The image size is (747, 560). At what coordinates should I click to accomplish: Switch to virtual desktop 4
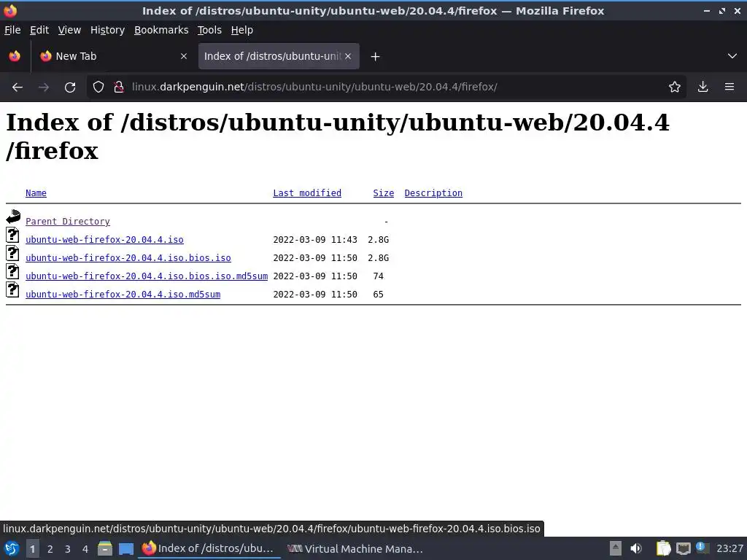(85, 549)
